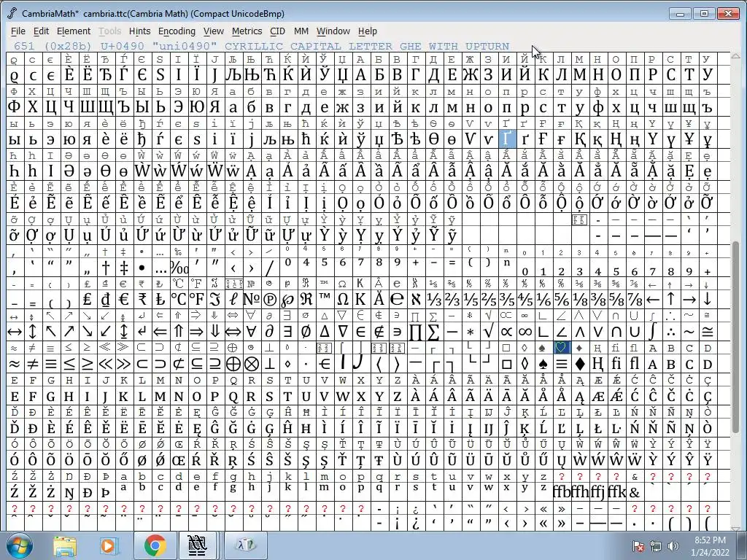Click the network icon in the system tray

(x=656, y=547)
